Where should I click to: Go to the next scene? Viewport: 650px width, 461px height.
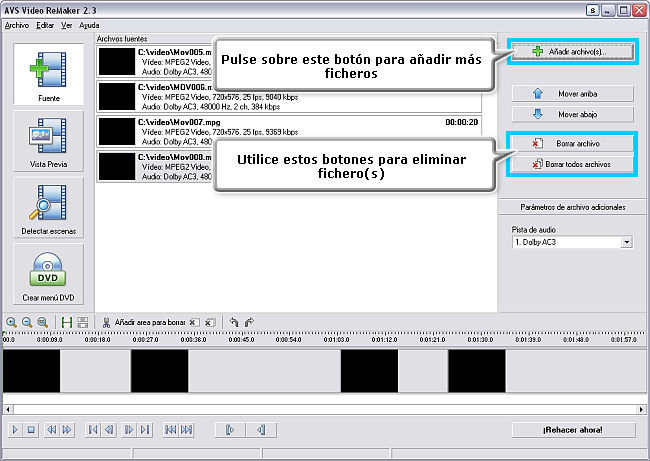186,429
